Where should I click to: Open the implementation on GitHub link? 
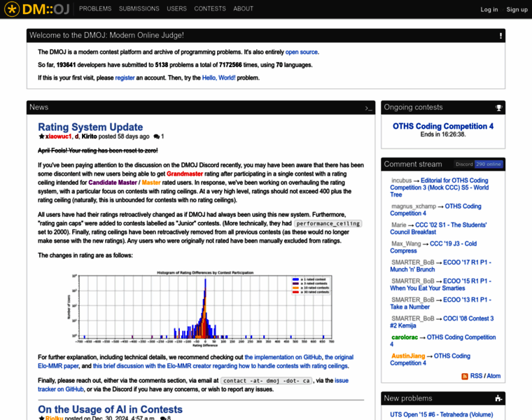[283, 357]
